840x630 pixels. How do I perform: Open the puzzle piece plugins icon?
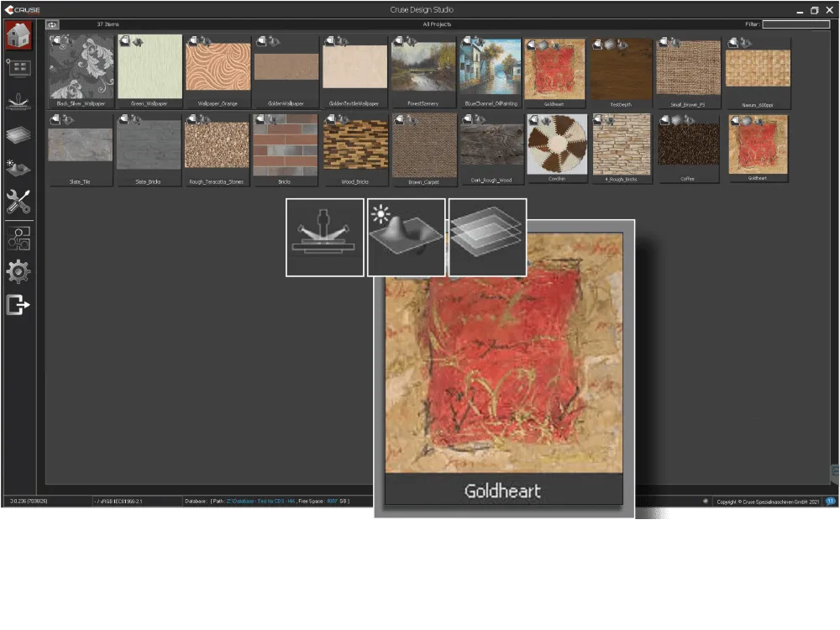(x=18, y=239)
